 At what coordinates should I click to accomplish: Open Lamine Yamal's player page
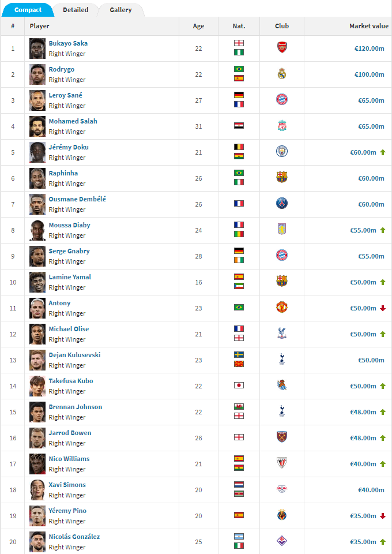coord(70,277)
